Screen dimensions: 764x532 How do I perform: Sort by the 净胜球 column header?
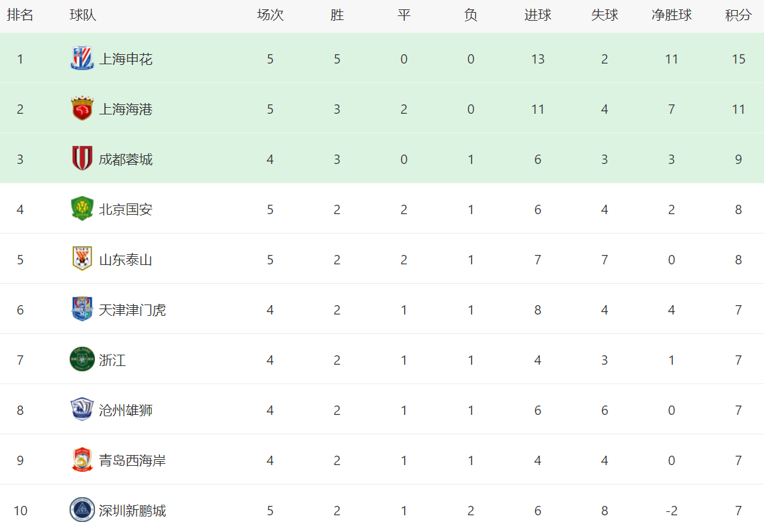click(x=672, y=15)
